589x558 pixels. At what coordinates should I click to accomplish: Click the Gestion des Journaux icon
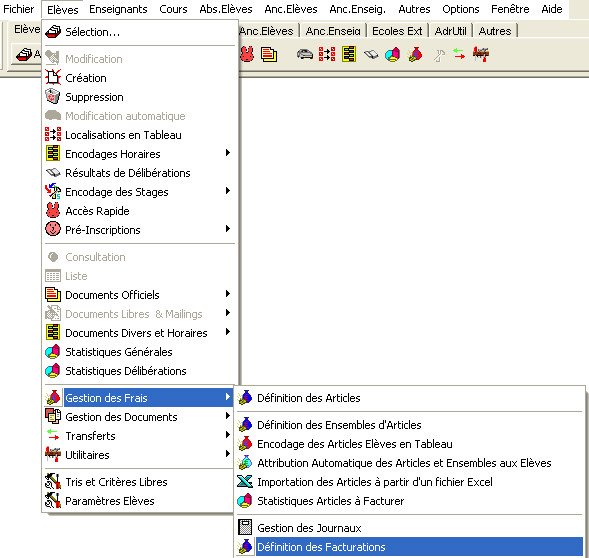(245, 527)
